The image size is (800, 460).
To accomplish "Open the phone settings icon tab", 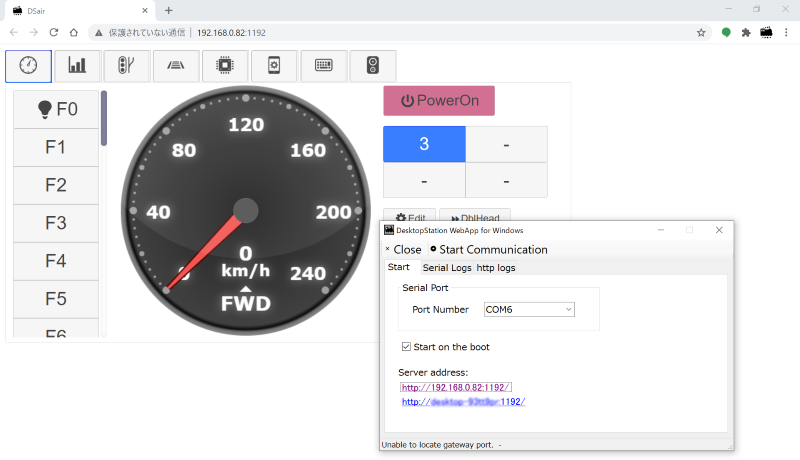I will (274, 66).
